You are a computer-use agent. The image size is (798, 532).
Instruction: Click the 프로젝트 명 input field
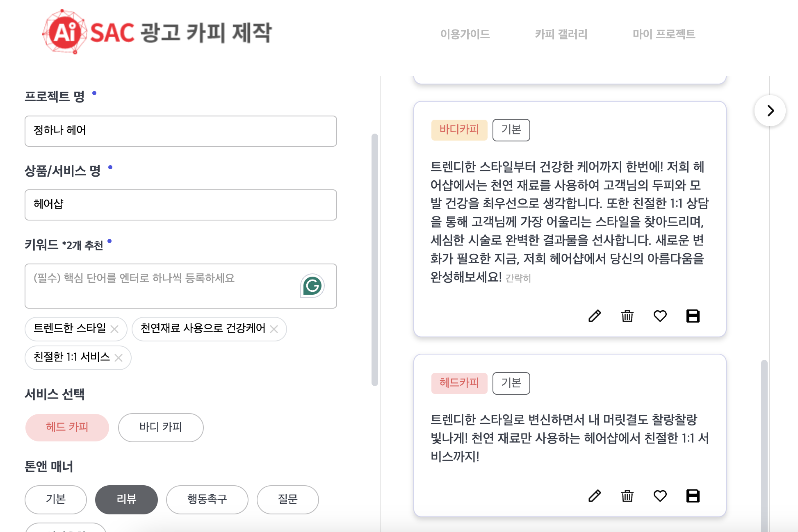pos(180,131)
